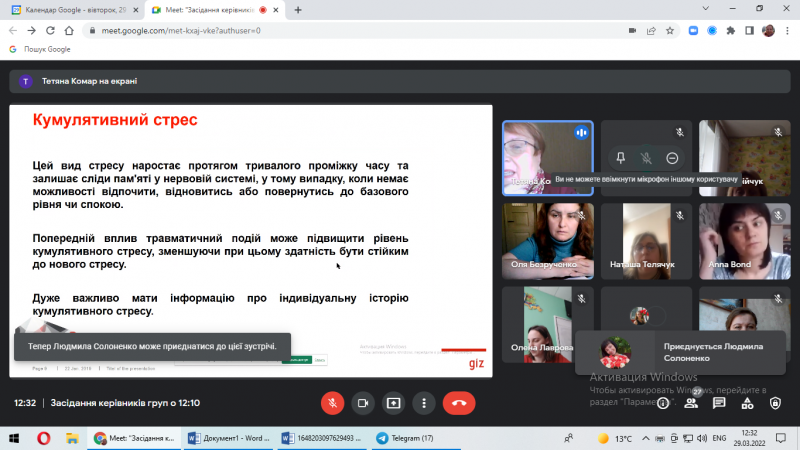
Task: Mute the hovered participant's microphone
Action: coord(646,158)
